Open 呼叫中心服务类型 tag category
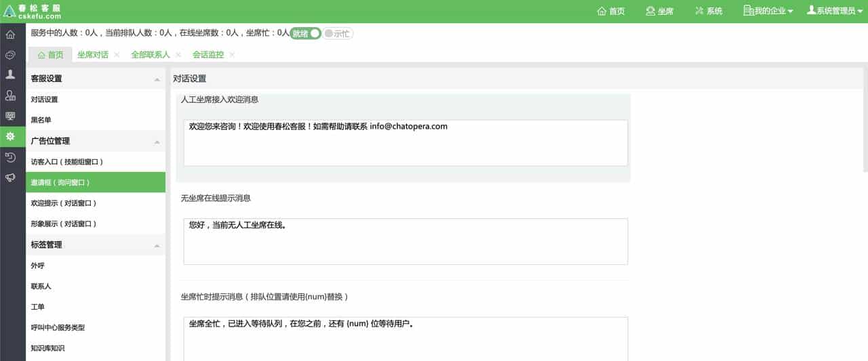This screenshot has width=868, height=361. pyautogui.click(x=96, y=327)
